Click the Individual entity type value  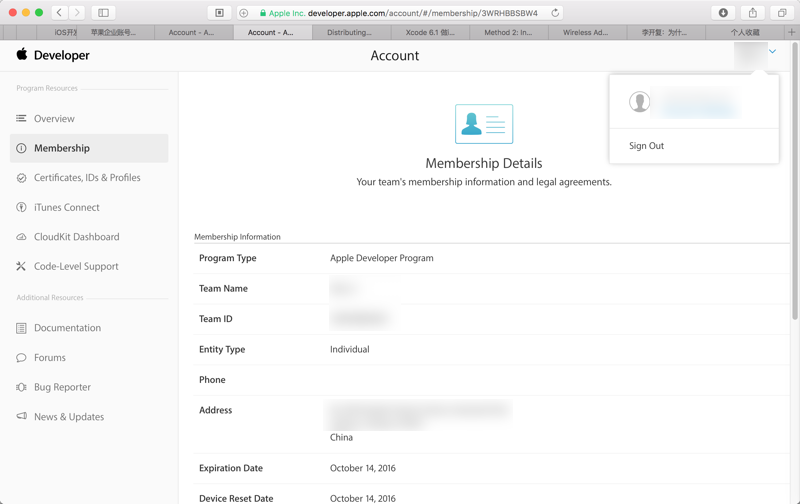(x=349, y=349)
